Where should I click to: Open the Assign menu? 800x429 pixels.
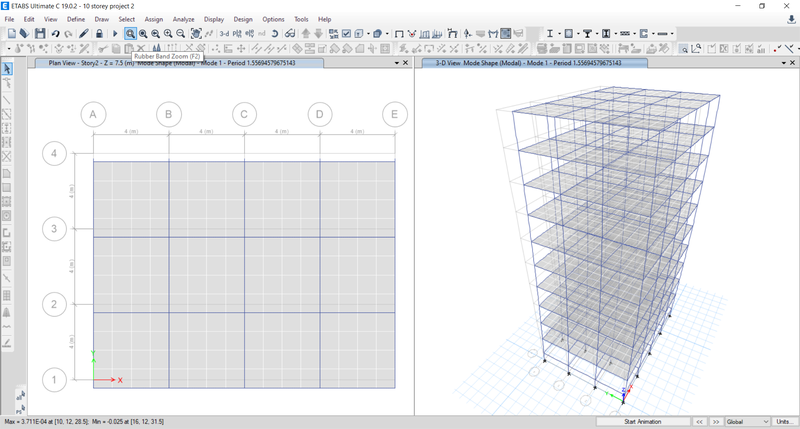[154, 19]
